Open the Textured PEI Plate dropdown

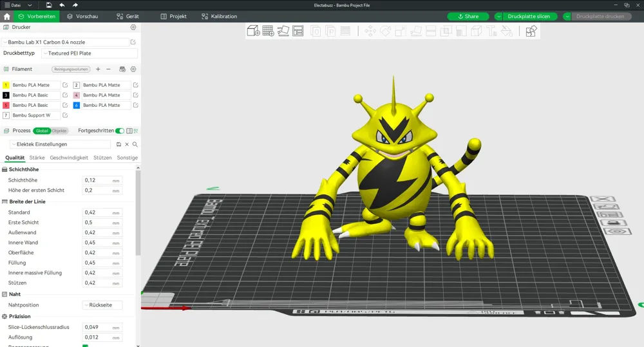click(90, 53)
